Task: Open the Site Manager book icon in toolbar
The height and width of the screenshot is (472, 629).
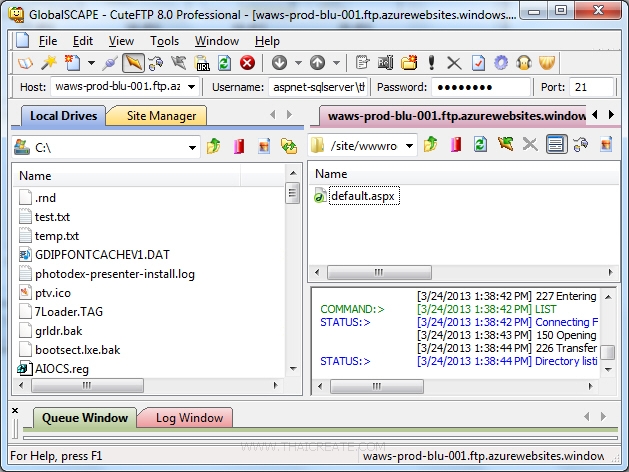Action: [x=25, y=63]
